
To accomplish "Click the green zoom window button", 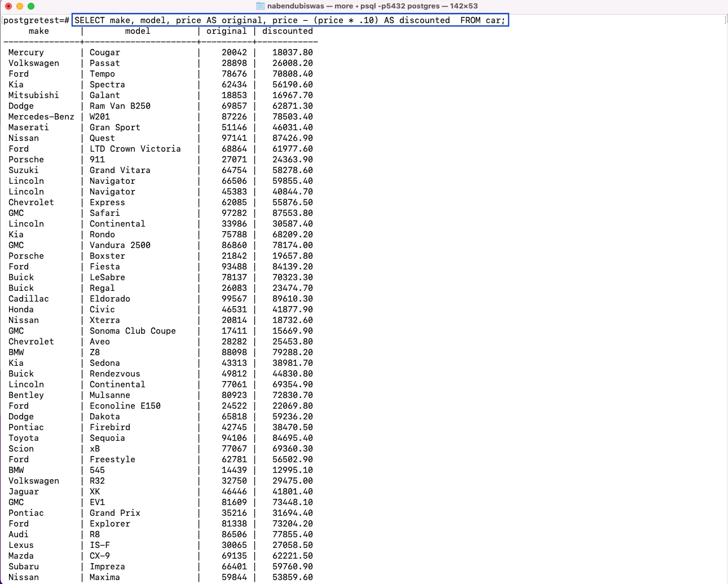I will (x=31, y=6).
